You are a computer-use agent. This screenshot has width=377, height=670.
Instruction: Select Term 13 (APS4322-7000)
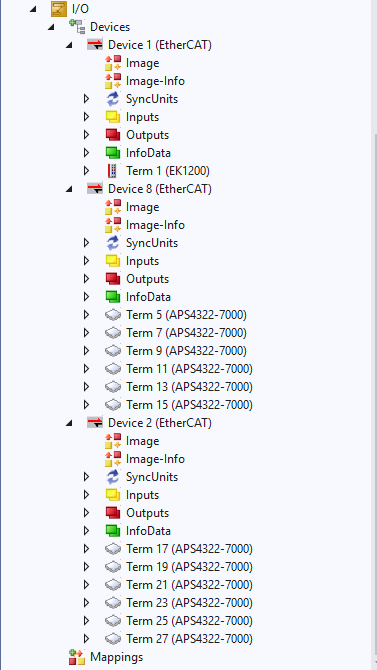[189, 387]
